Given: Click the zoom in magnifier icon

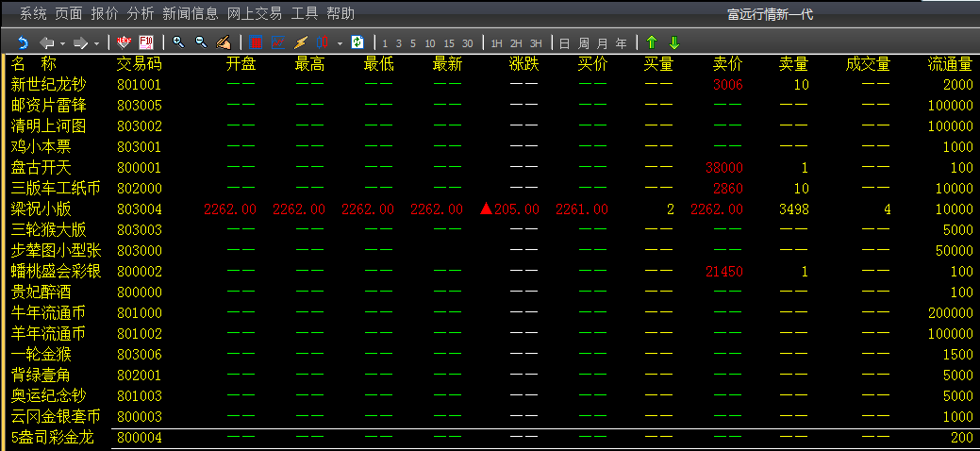Looking at the screenshot, I should [178, 42].
